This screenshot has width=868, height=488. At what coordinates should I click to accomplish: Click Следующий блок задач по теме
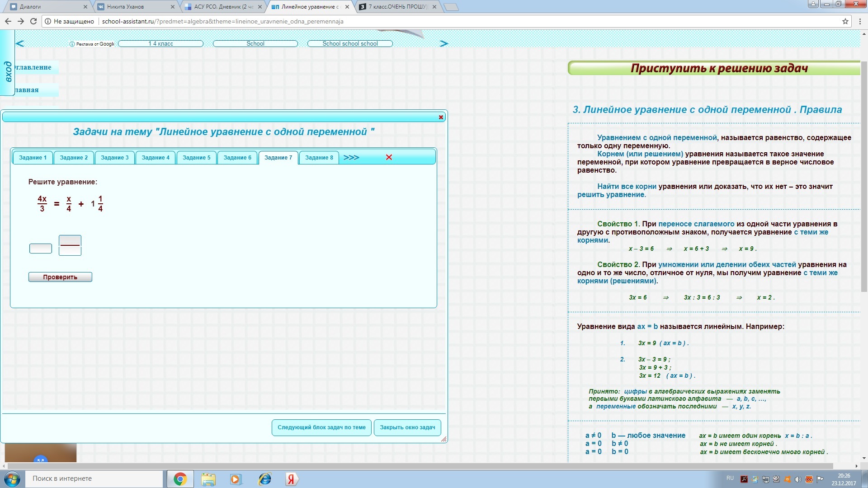click(x=321, y=427)
